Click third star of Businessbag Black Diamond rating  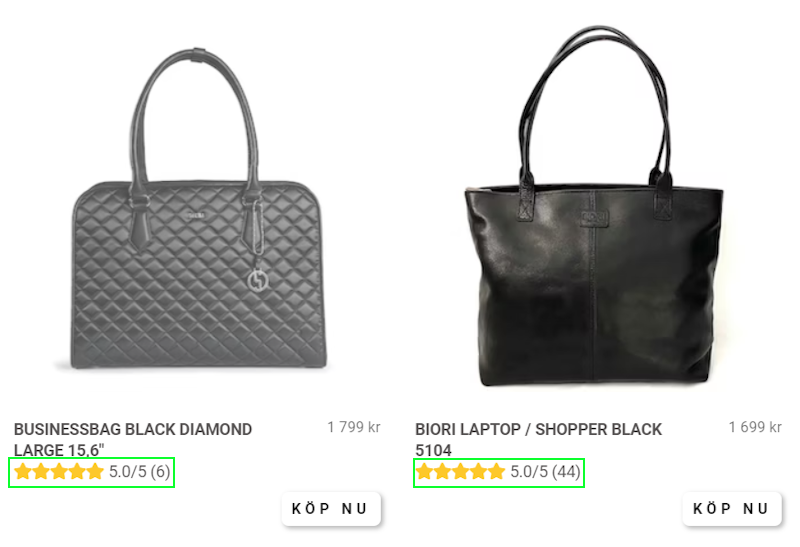(x=59, y=471)
